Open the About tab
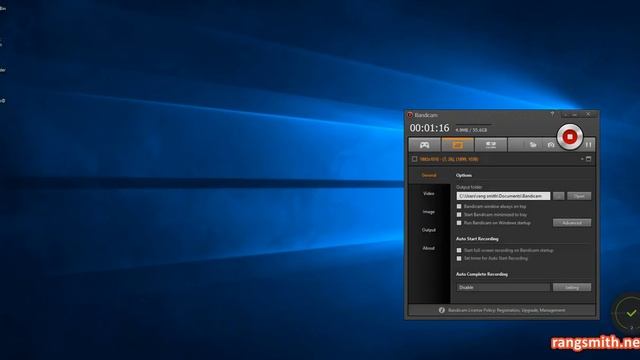This screenshot has width=640, height=360. point(429,248)
